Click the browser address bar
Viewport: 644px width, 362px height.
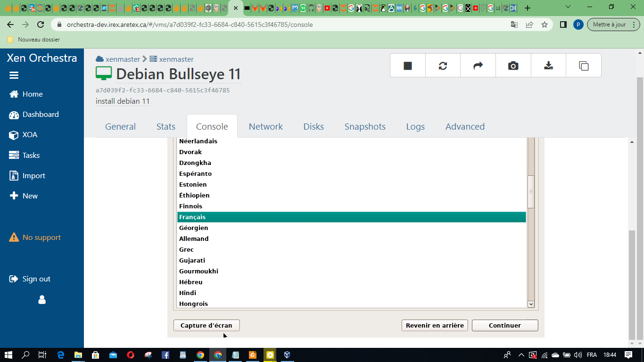(283, 25)
